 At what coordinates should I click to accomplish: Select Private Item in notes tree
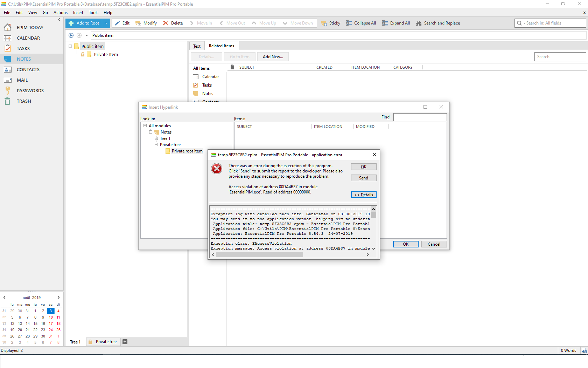click(106, 54)
